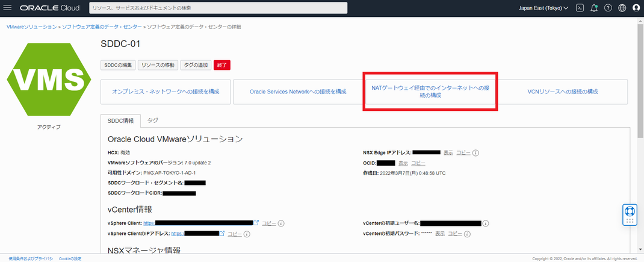
Task: Show info icon for vSphere ClientのIPアドレス
Action: pyautogui.click(x=247, y=234)
